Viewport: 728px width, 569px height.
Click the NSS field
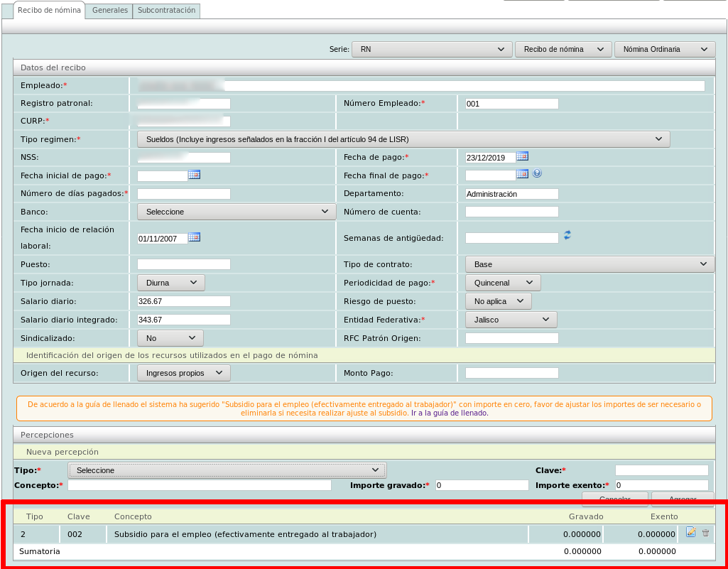pyautogui.click(x=184, y=158)
